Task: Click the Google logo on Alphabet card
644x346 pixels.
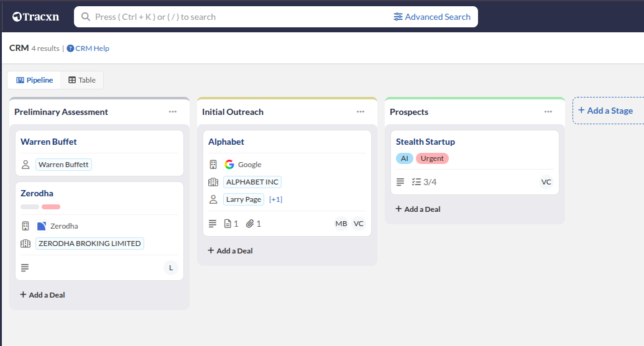Action: (229, 165)
